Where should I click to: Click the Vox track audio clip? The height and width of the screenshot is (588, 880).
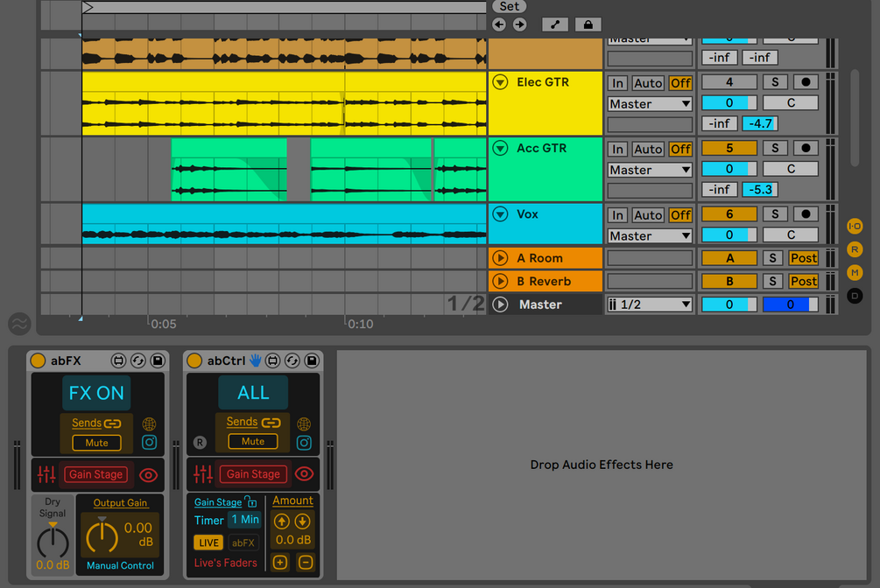[284, 224]
